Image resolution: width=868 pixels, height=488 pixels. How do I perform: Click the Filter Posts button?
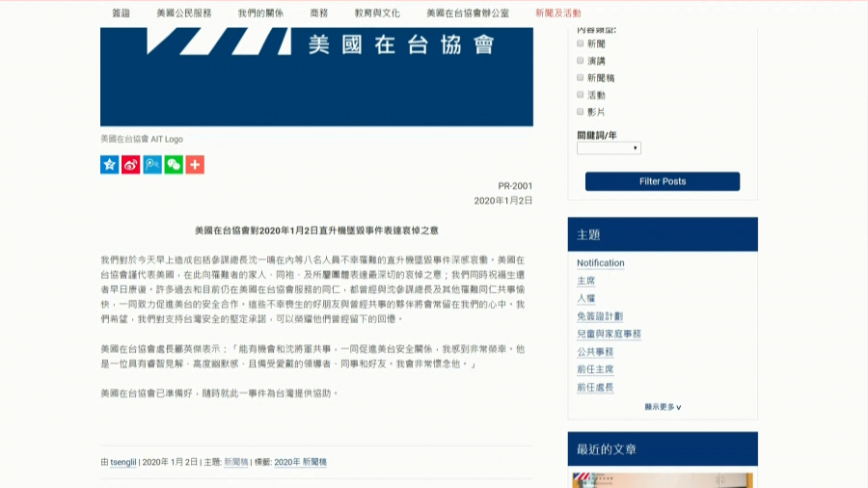point(663,181)
